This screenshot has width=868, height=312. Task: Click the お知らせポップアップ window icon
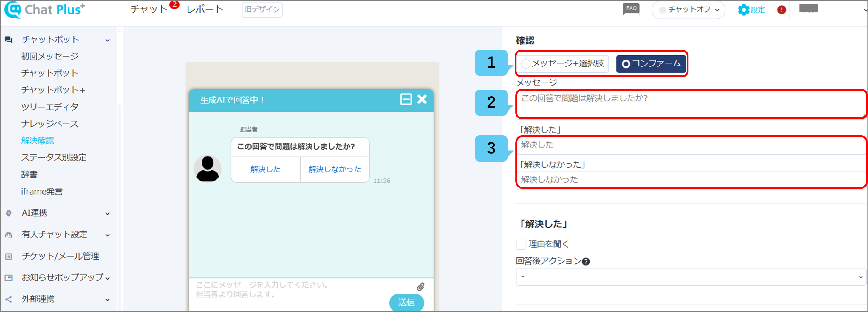point(8,278)
